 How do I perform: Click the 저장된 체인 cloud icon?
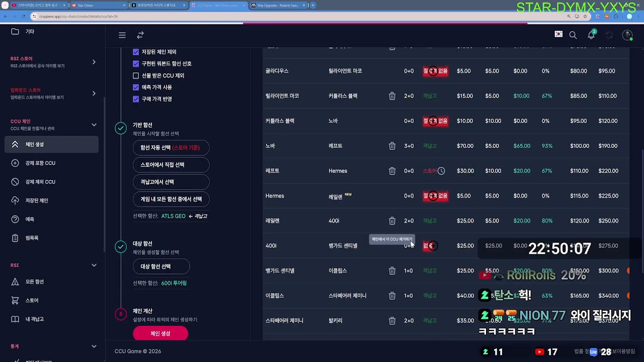tap(15, 201)
